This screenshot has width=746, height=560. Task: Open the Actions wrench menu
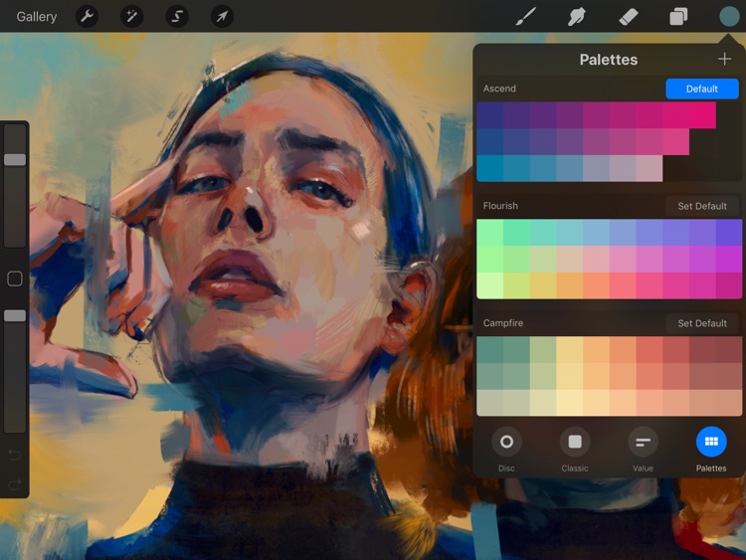(87, 16)
